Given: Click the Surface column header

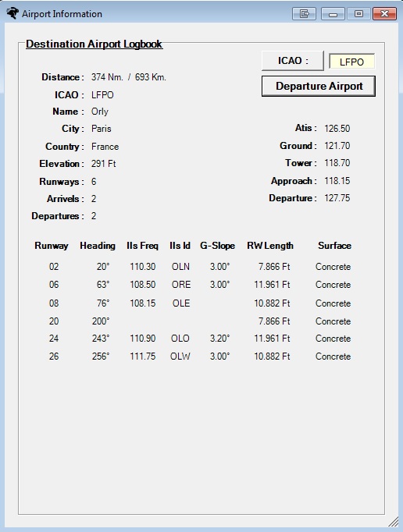Looking at the screenshot, I should tap(335, 246).
